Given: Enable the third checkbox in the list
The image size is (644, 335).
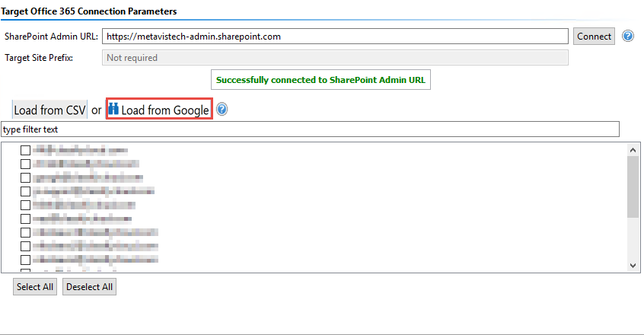Looking at the screenshot, I should pyautogui.click(x=25, y=177).
